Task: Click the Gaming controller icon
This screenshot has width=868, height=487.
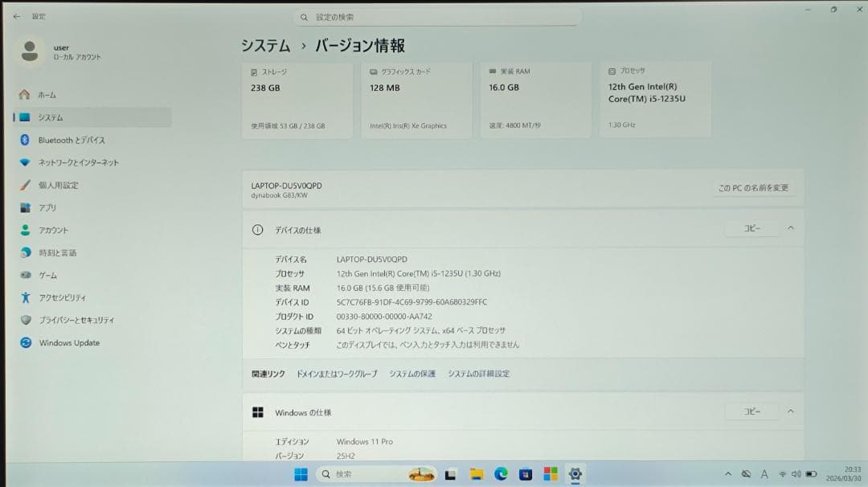Action: 26,275
